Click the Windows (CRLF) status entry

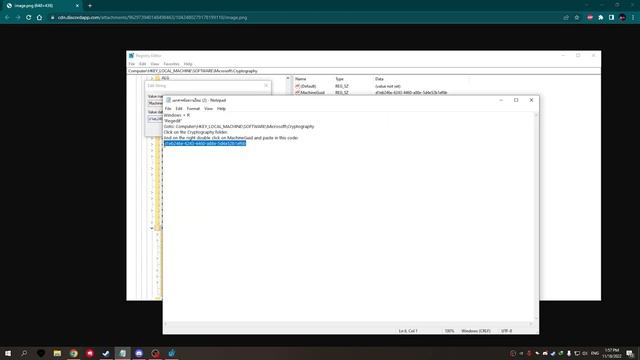[476, 331]
